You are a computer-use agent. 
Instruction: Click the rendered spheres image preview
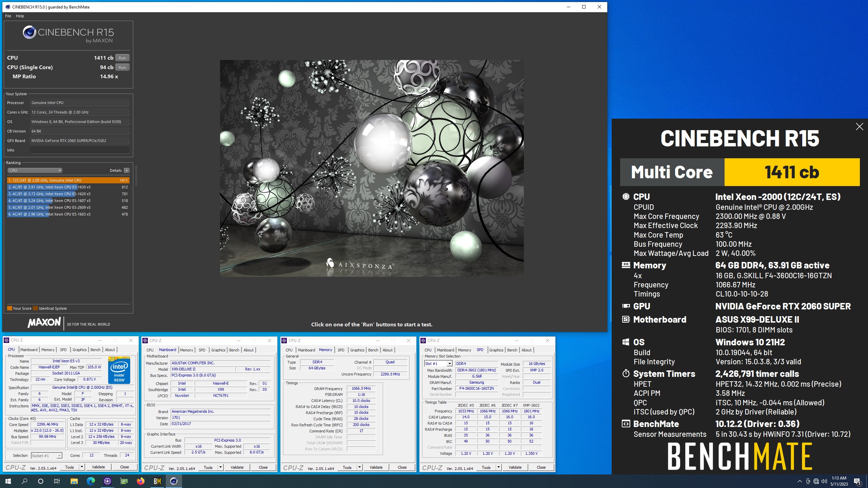point(372,168)
